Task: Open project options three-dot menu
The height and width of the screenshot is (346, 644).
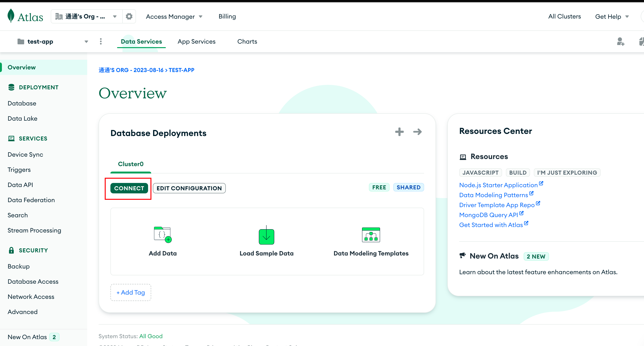Action: pyautogui.click(x=101, y=41)
